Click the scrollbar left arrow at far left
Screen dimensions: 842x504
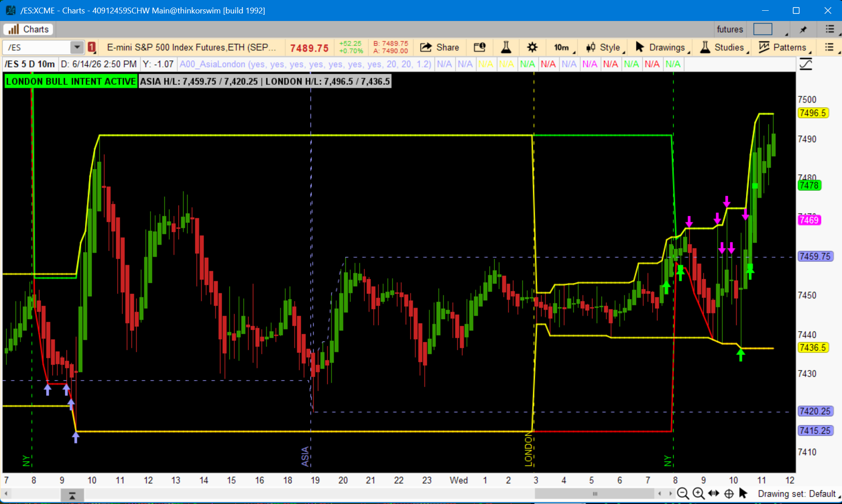6,494
